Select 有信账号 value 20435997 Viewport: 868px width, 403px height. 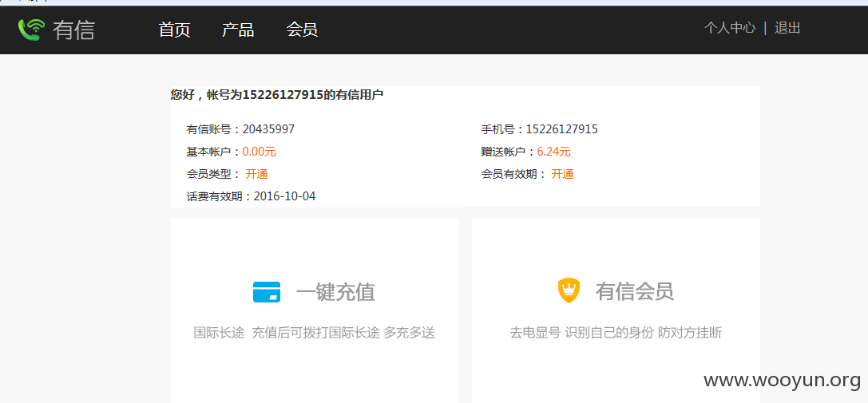pos(268,129)
